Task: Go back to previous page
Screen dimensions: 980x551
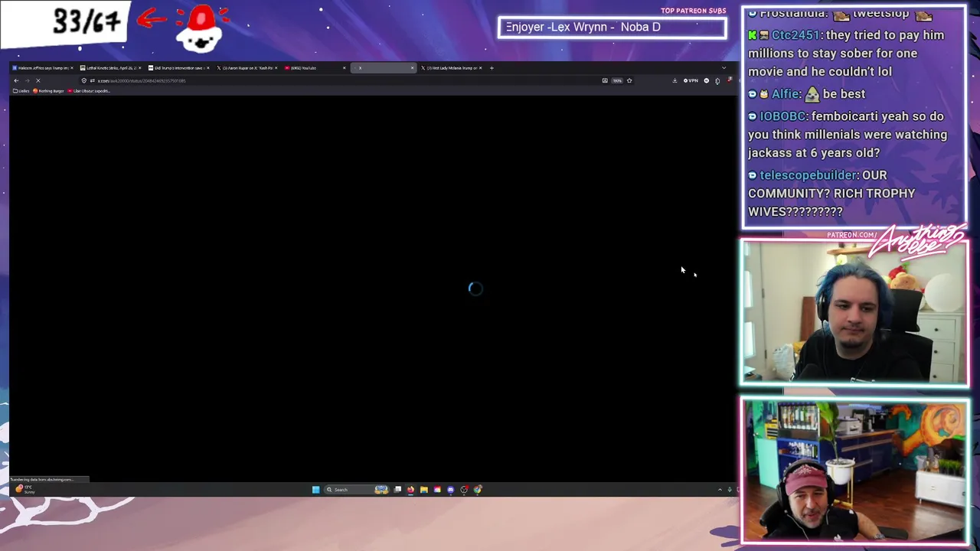Action: click(x=16, y=80)
